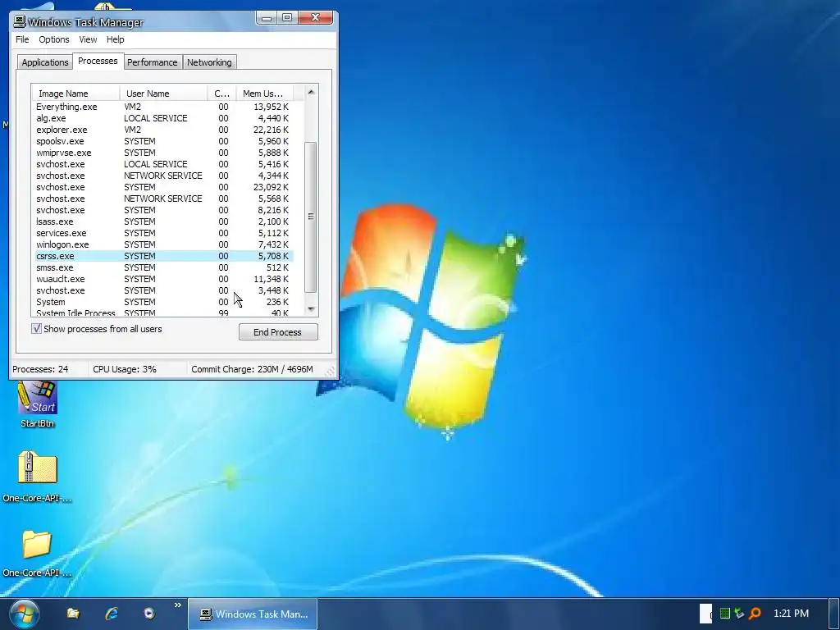Select svchost.exe using 8,216 K memory

point(164,211)
